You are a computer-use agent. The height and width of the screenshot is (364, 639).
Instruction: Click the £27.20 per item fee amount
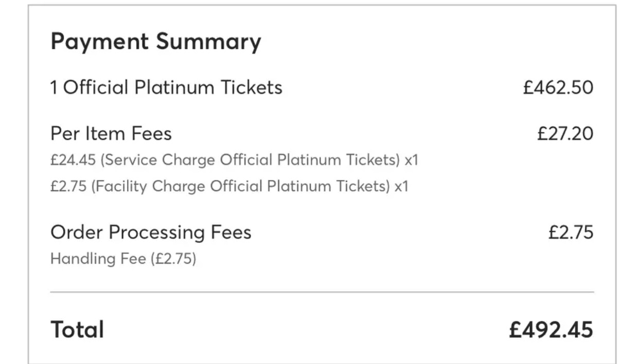click(x=565, y=134)
